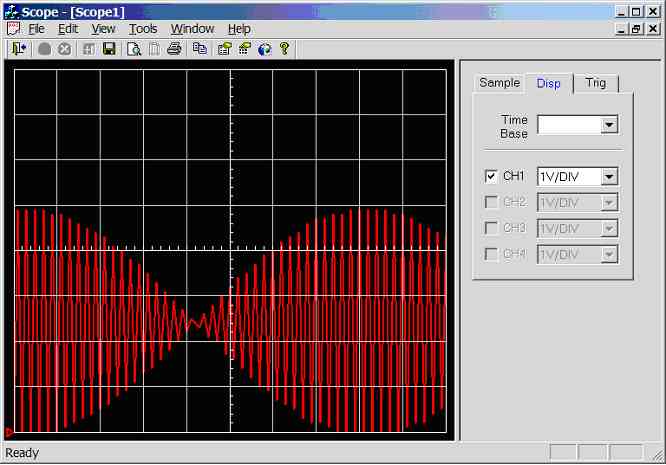
Task: Open Print Preview from the toolbar
Action: [x=134, y=48]
